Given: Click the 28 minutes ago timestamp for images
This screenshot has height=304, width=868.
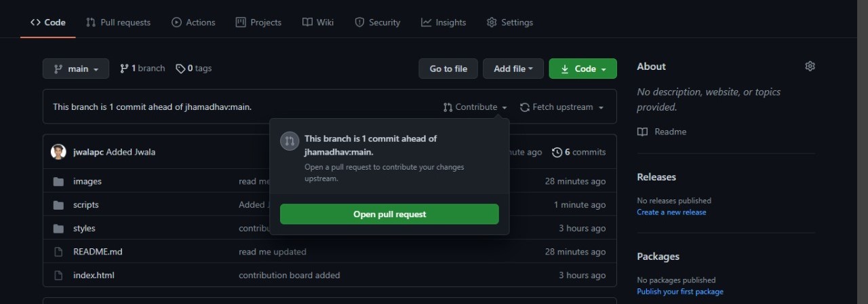Looking at the screenshot, I should pyautogui.click(x=575, y=181).
